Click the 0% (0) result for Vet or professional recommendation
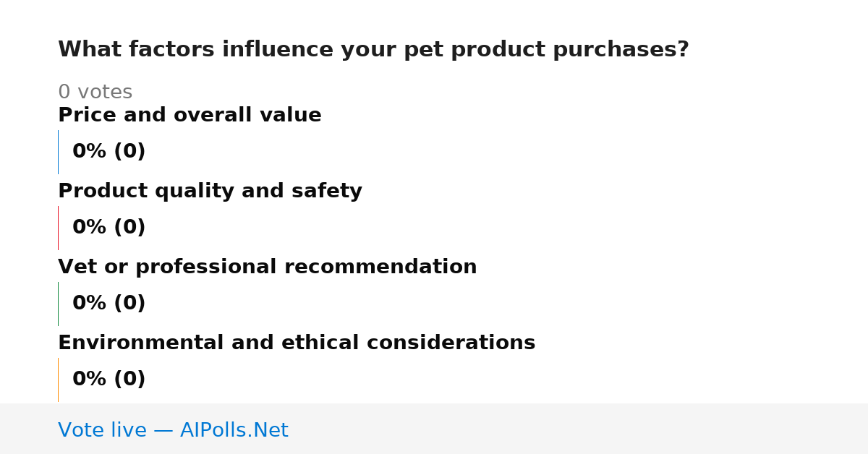This screenshot has width=868, height=454. click(109, 304)
